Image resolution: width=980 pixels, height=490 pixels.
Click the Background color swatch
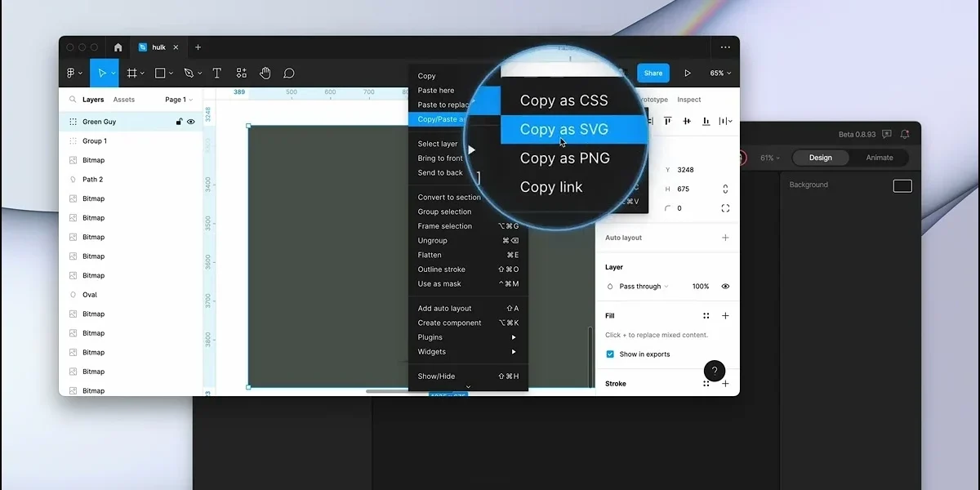pyautogui.click(x=902, y=186)
